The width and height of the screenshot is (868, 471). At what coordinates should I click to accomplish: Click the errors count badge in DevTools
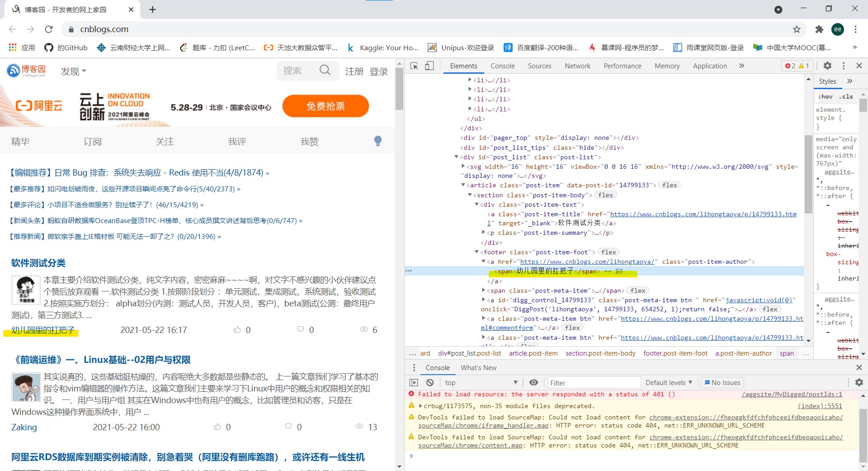(791, 66)
